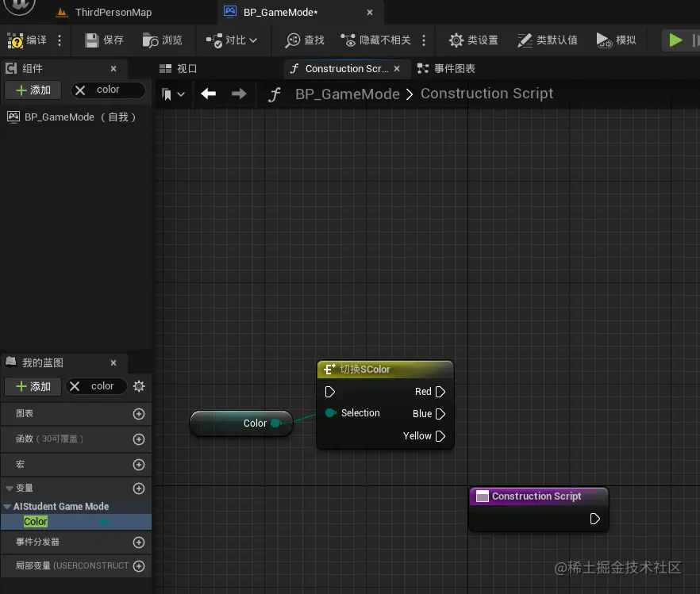Click the 模拟 simulate button

click(x=616, y=40)
